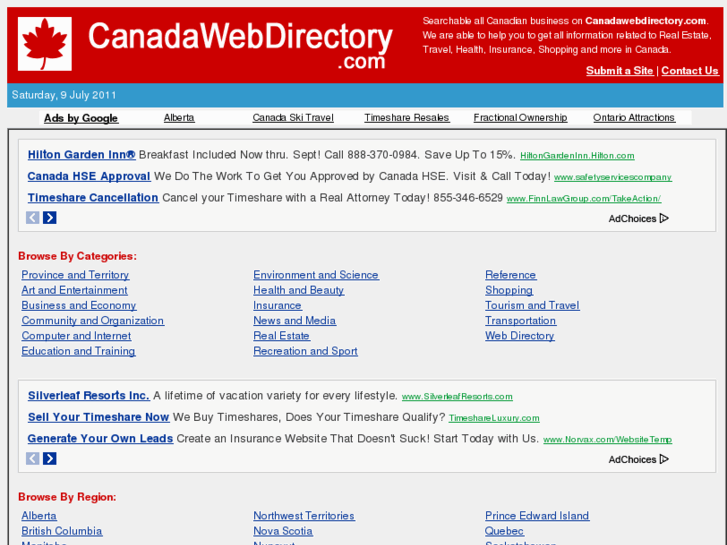This screenshot has height=545, width=727.
Task: Open Canada HSE Approval ad
Action: point(89,176)
